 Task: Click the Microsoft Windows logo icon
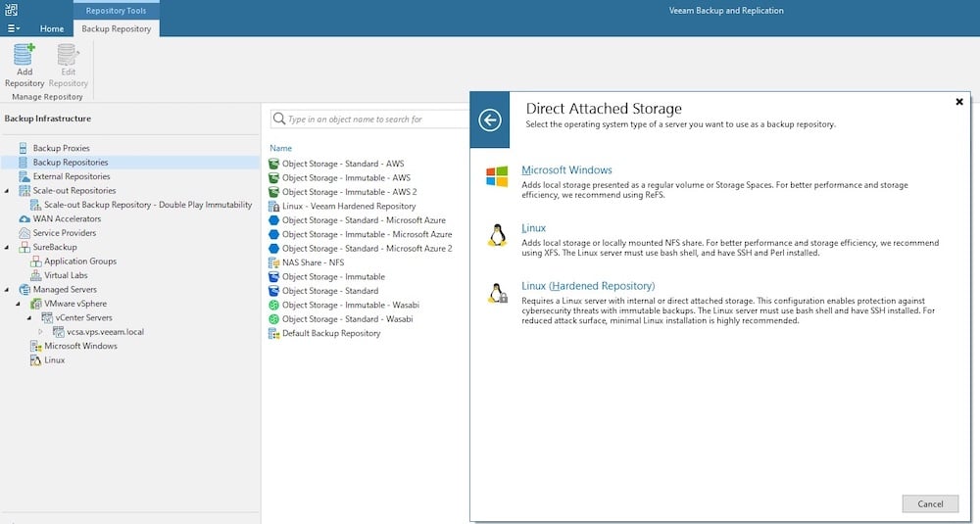click(x=497, y=176)
